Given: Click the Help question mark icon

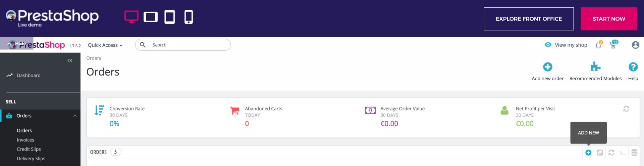Looking at the screenshot, I should (x=633, y=67).
